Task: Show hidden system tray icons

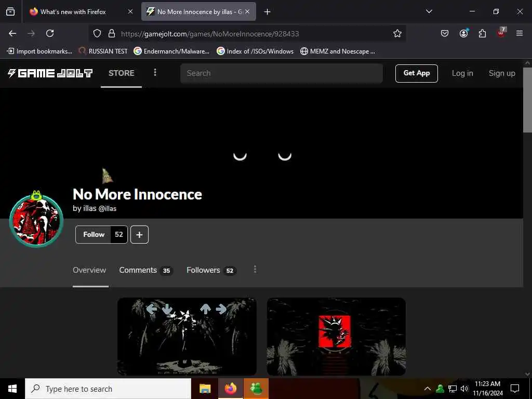Action: (x=428, y=389)
